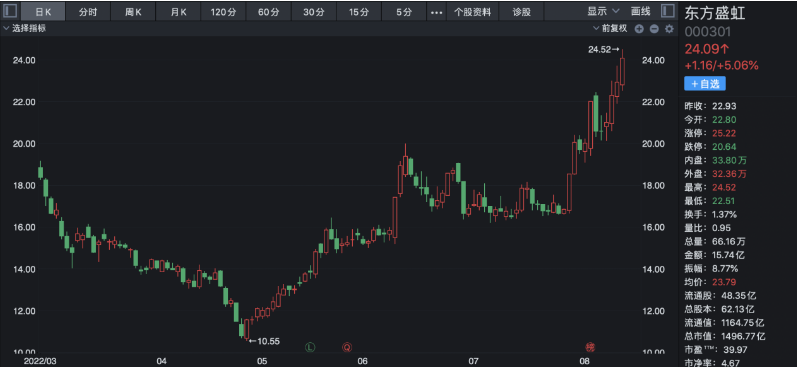Click the 内盘 33.80万 row

click(716, 161)
